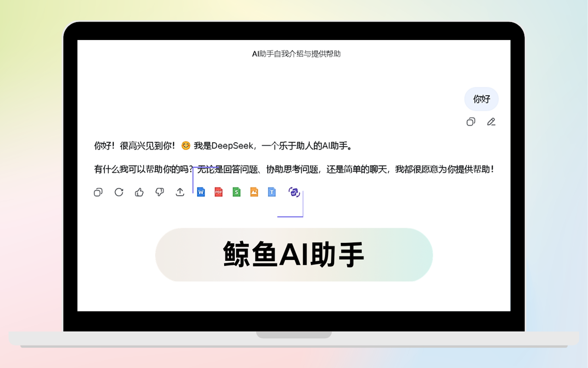
Task: Give the response a thumbs down
Action: 159,192
